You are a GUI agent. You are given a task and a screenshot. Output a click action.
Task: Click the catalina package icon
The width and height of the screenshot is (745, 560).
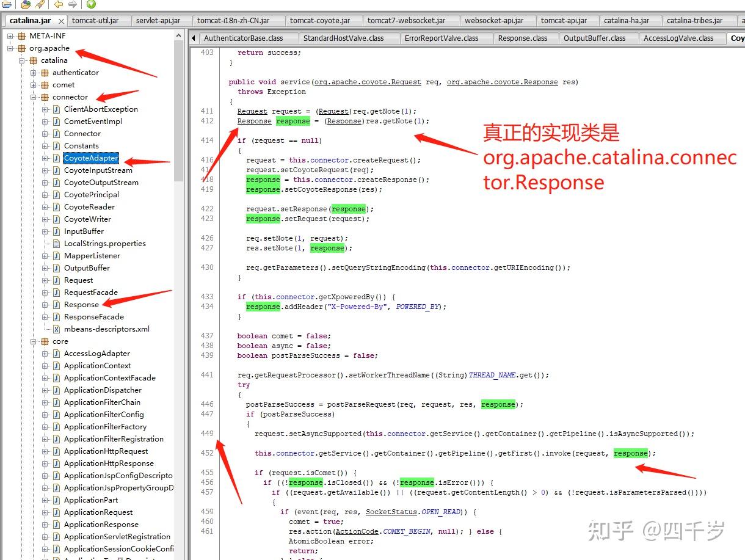(x=33, y=60)
